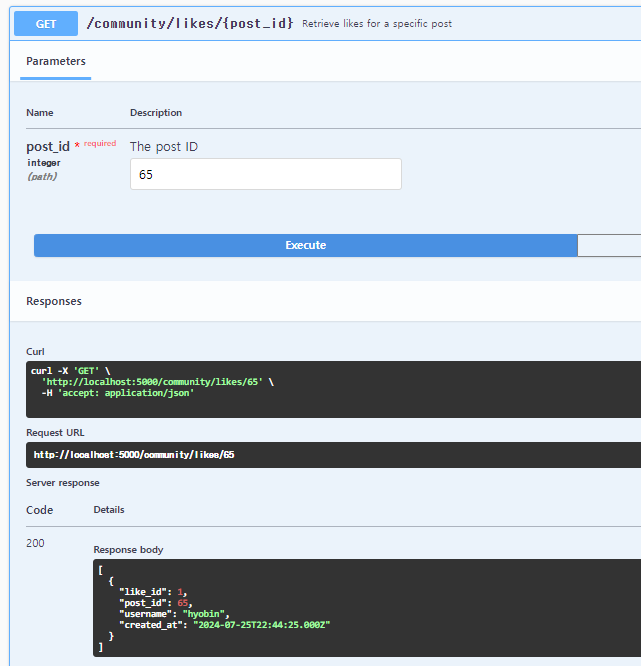Click 'The post ID' description text
The width and height of the screenshot is (641, 666).
[x=164, y=147]
